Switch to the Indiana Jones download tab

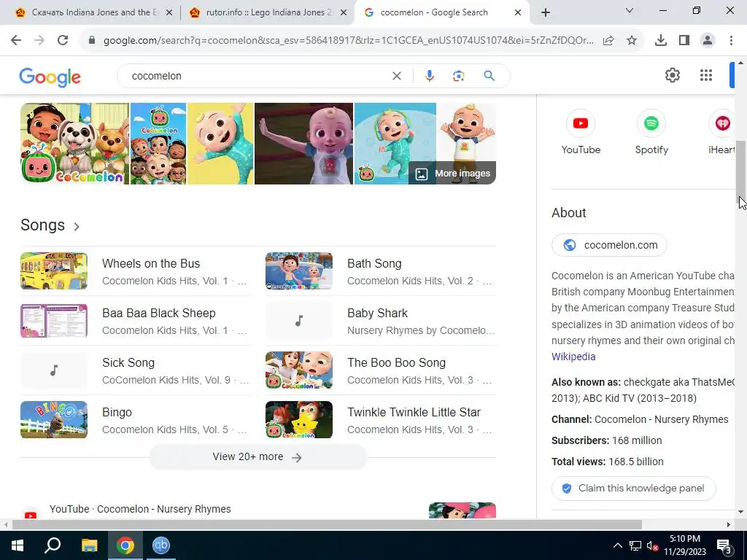point(93,12)
